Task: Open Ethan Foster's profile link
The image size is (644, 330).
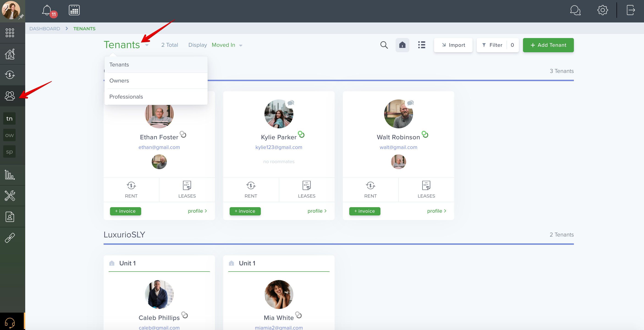Action: click(x=198, y=211)
